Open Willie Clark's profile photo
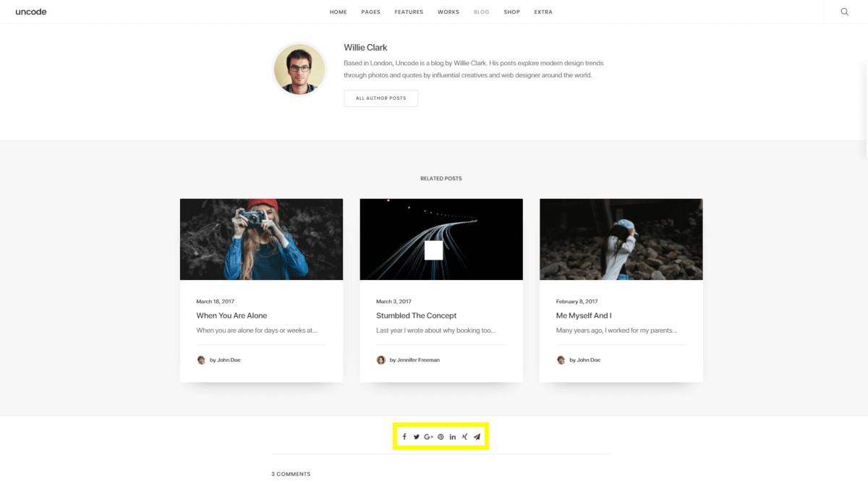This screenshot has width=868, height=489. tap(299, 69)
